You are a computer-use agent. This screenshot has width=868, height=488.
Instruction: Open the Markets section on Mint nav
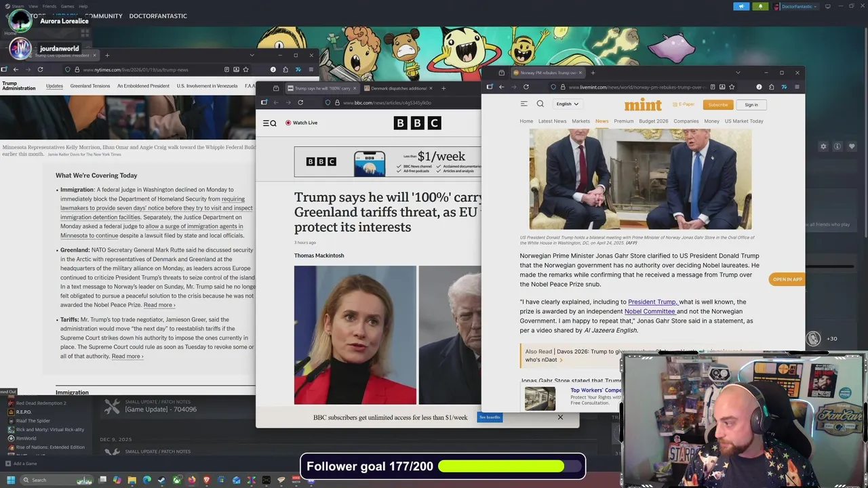coord(581,121)
